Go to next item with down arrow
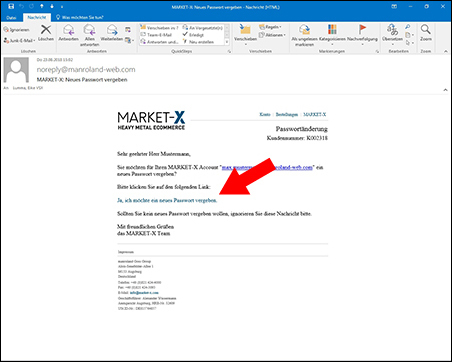 pyautogui.click(x=52, y=6)
